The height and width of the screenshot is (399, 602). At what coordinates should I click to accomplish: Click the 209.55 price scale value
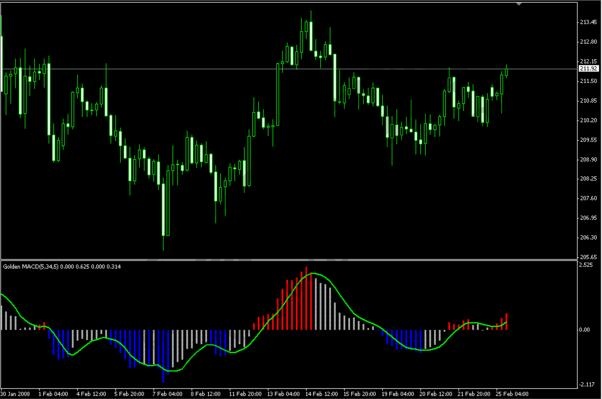pyautogui.click(x=589, y=140)
